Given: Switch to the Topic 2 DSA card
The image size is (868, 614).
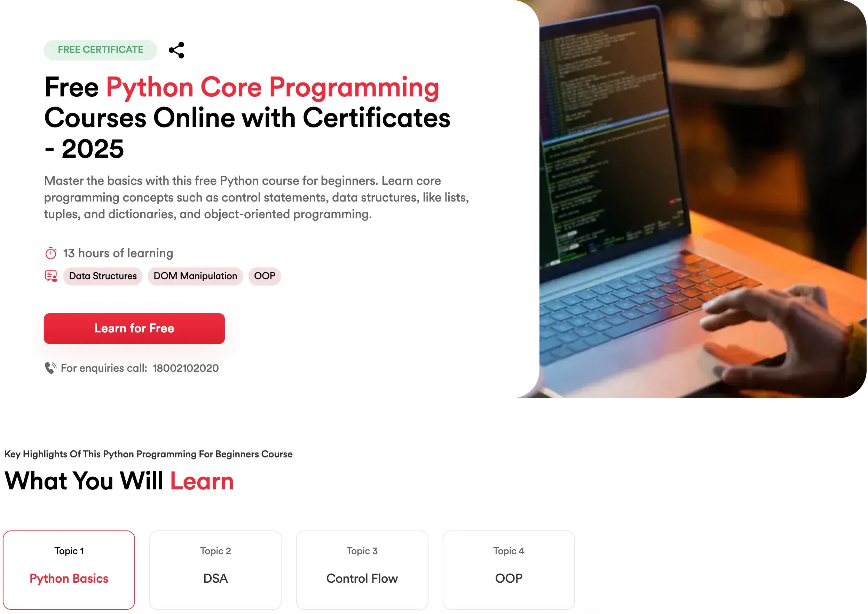Looking at the screenshot, I should pos(215,569).
